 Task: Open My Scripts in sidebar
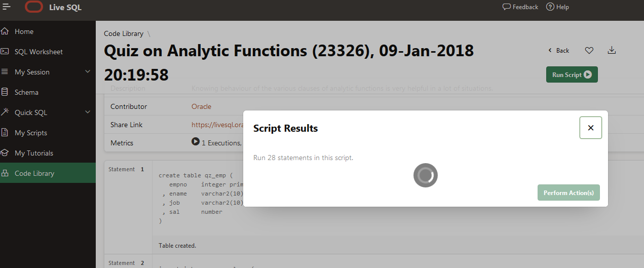pos(31,133)
